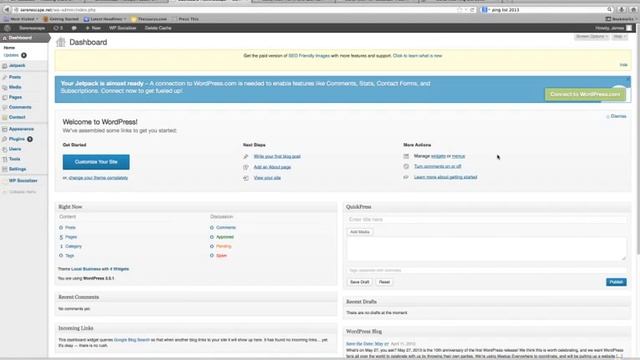Click the Customize Your Site button
The width and height of the screenshot is (640, 360).
click(96, 162)
